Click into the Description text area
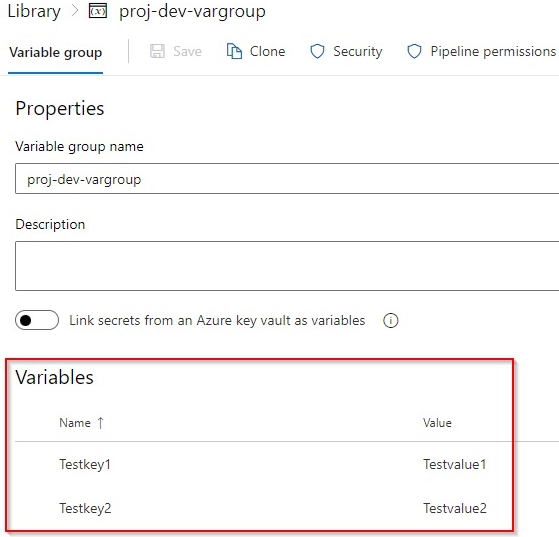Screen dimensions: 559x537 [x=287, y=266]
